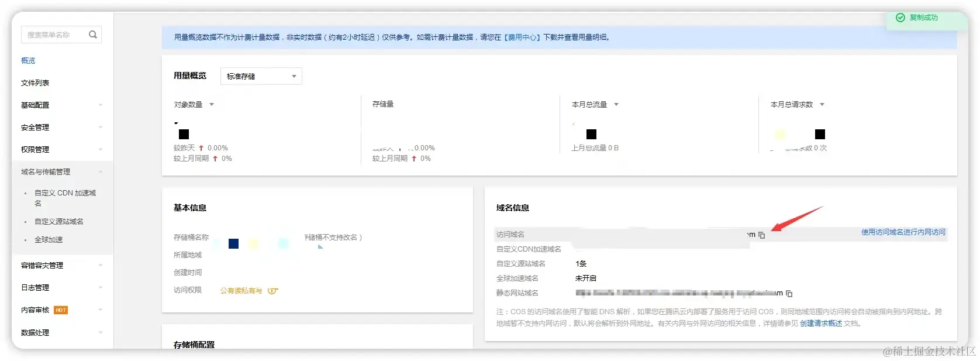The height and width of the screenshot is (361, 980).
Task: Expand the 容错容灾管理 menu
Action: pos(61,265)
